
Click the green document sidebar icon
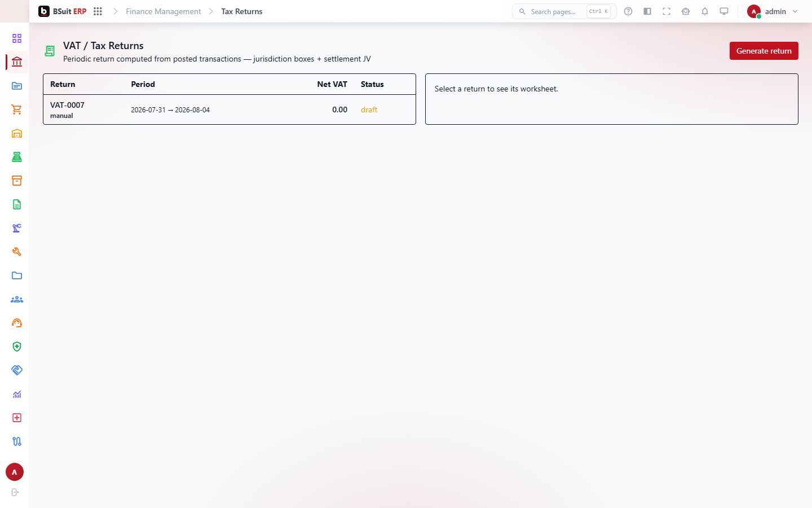[x=17, y=204]
